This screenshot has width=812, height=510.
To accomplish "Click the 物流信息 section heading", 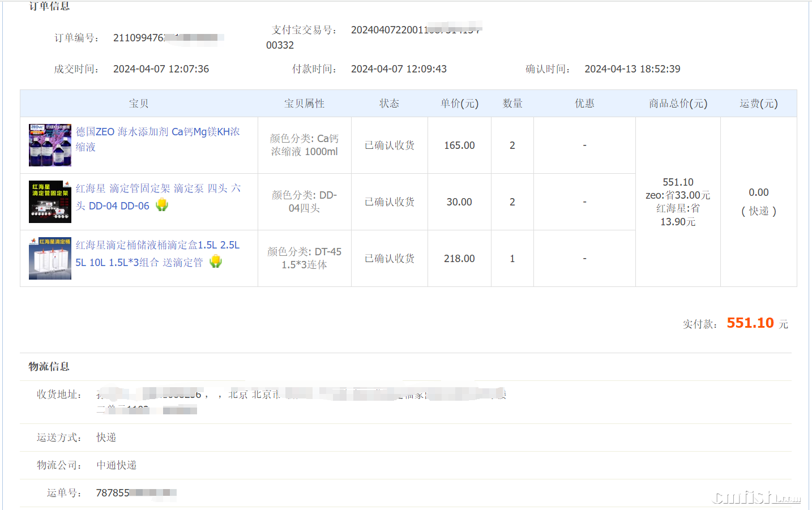I will pyautogui.click(x=49, y=367).
